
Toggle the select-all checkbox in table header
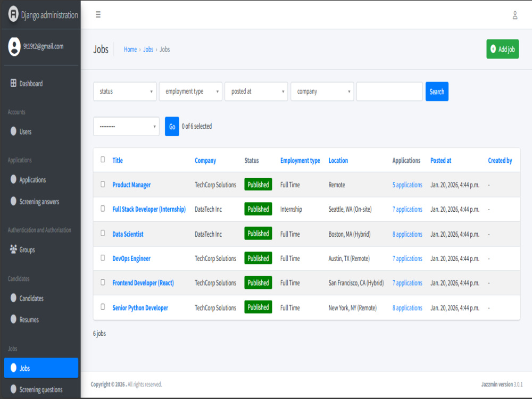(103, 160)
